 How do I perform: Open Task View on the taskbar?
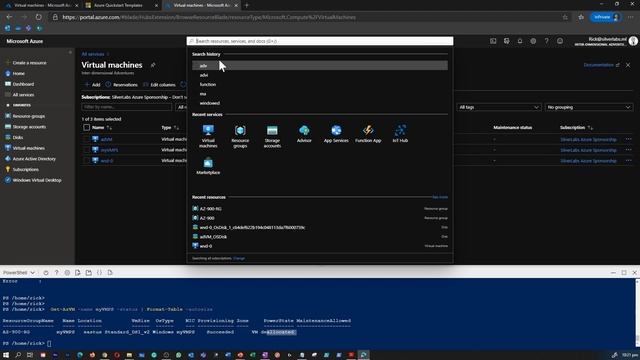click(x=30, y=355)
